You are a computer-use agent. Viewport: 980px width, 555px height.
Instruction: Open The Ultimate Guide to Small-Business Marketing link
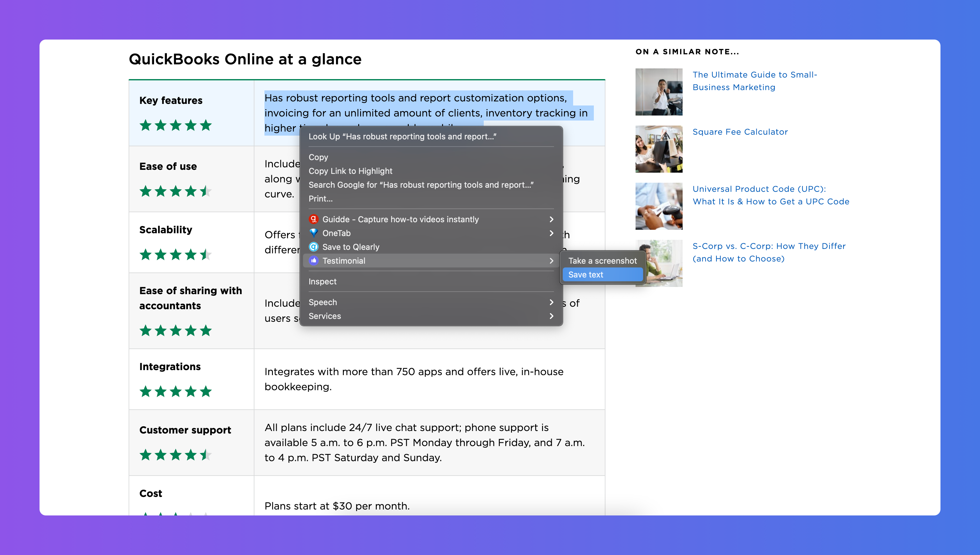point(754,81)
